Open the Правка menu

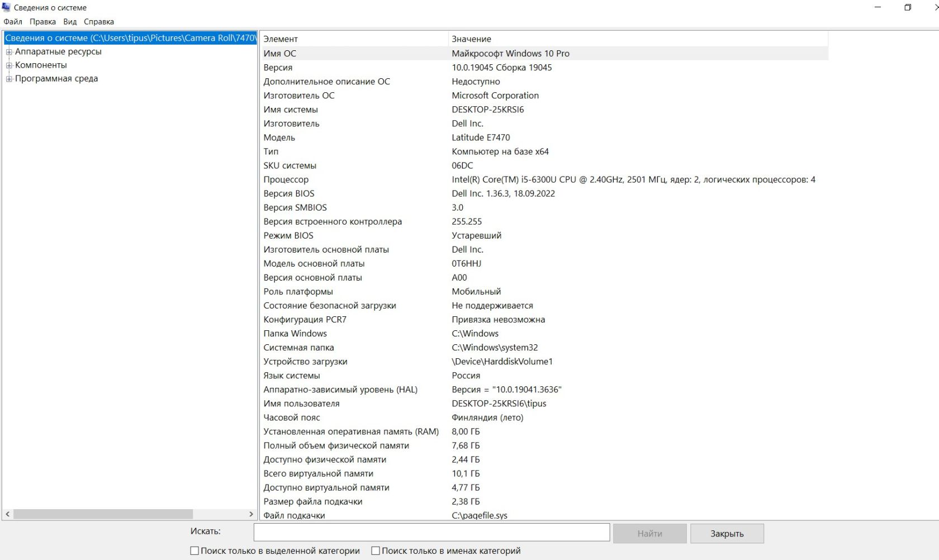pos(42,22)
